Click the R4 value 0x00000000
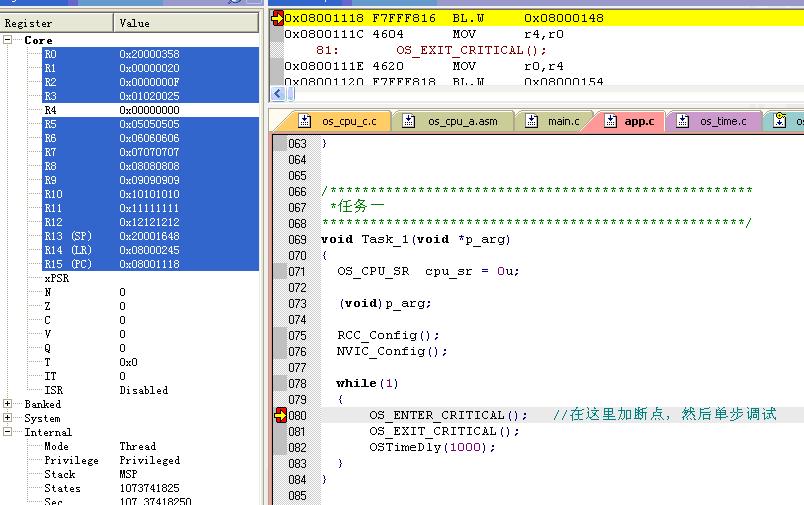804x505 pixels. coord(149,110)
